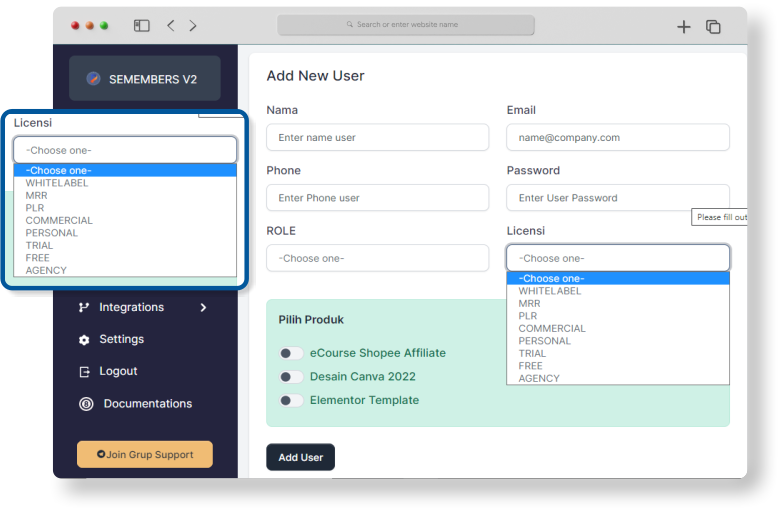Viewport: 780px width, 510px height.
Task: Click the Documentations icon in the sidebar
Action: [85, 404]
